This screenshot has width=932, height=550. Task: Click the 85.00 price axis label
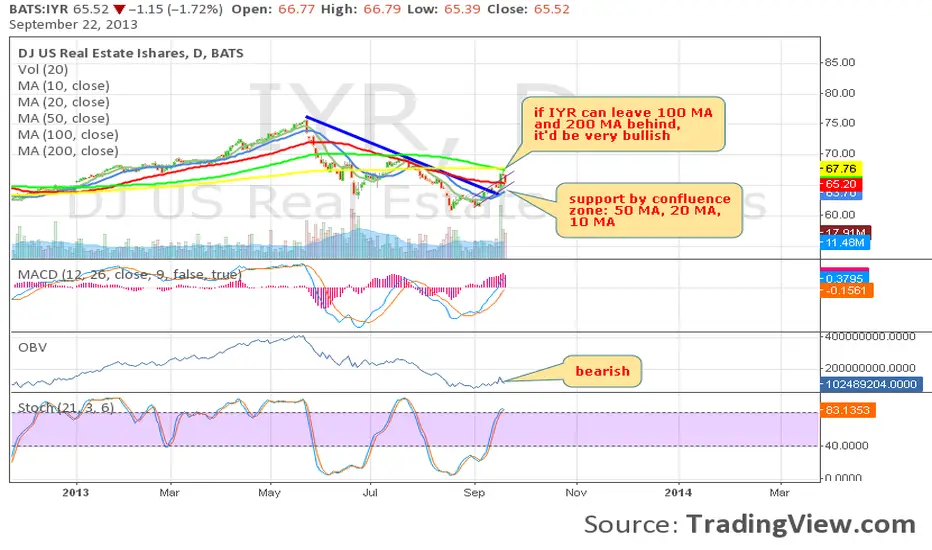pyautogui.click(x=840, y=62)
